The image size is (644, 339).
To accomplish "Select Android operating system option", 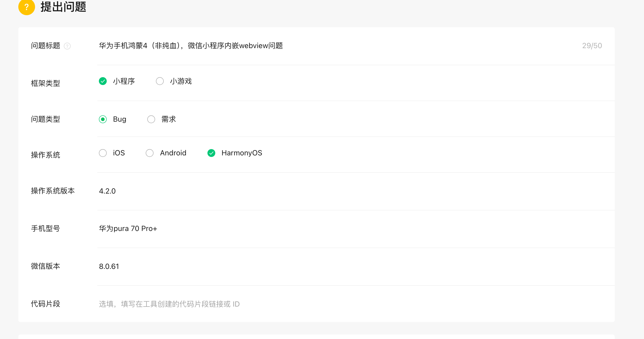I will tap(150, 153).
